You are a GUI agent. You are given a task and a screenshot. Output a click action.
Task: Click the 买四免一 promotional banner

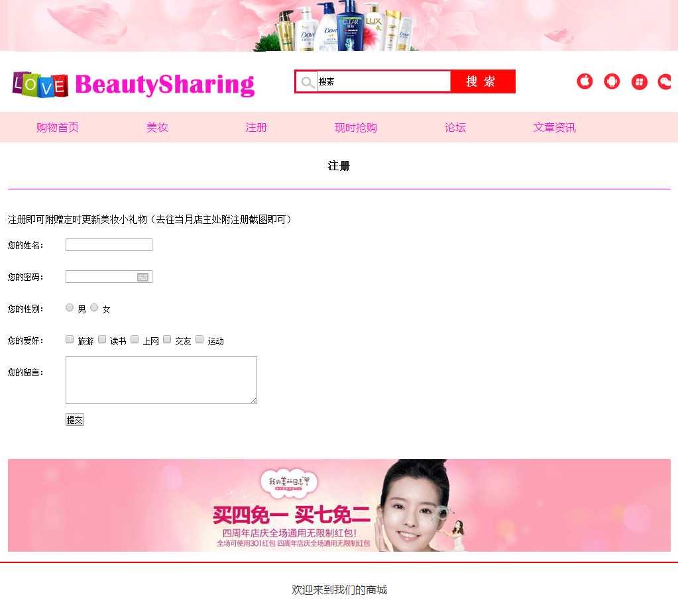coord(339,505)
